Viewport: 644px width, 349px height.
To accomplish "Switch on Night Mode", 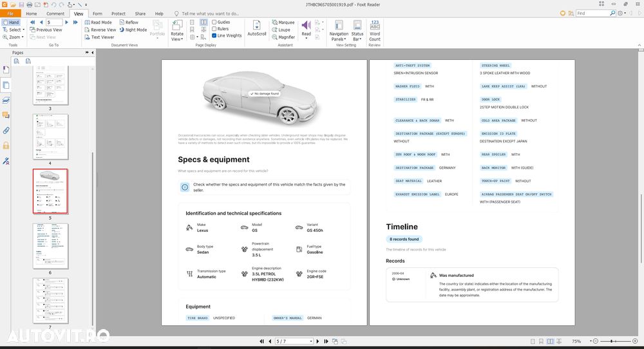I will click(133, 30).
